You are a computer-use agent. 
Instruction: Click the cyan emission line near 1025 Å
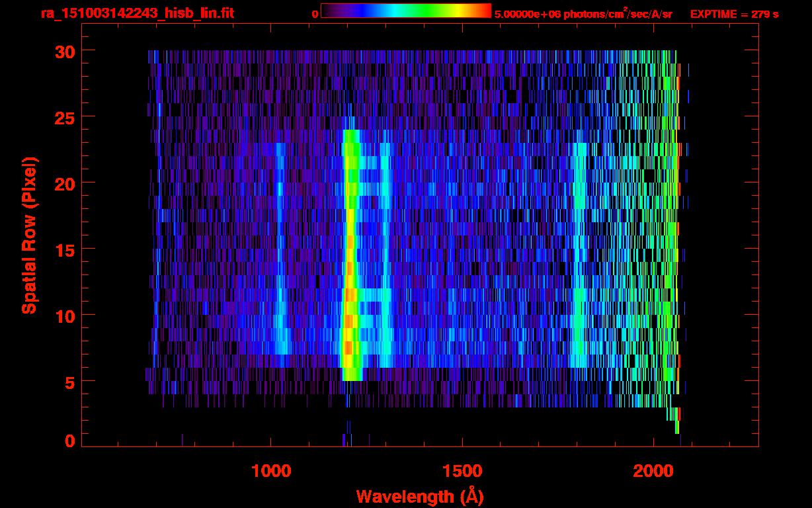tap(280, 265)
